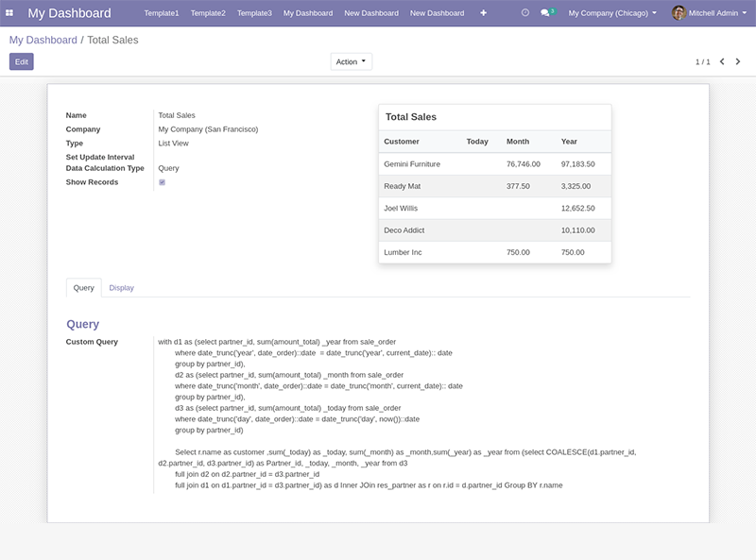Click the plus icon to add dashboard
756x560 pixels.
484,13
